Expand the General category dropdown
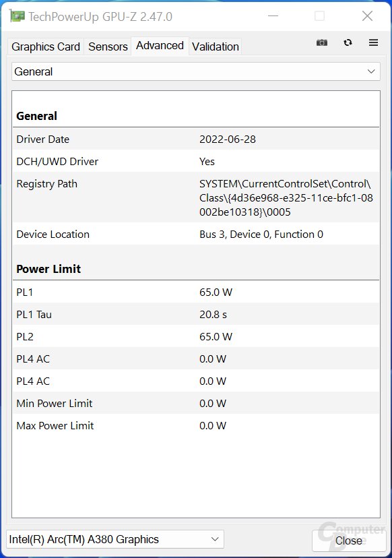Image resolution: width=392 pixels, height=558 pixels. [196, 71]
